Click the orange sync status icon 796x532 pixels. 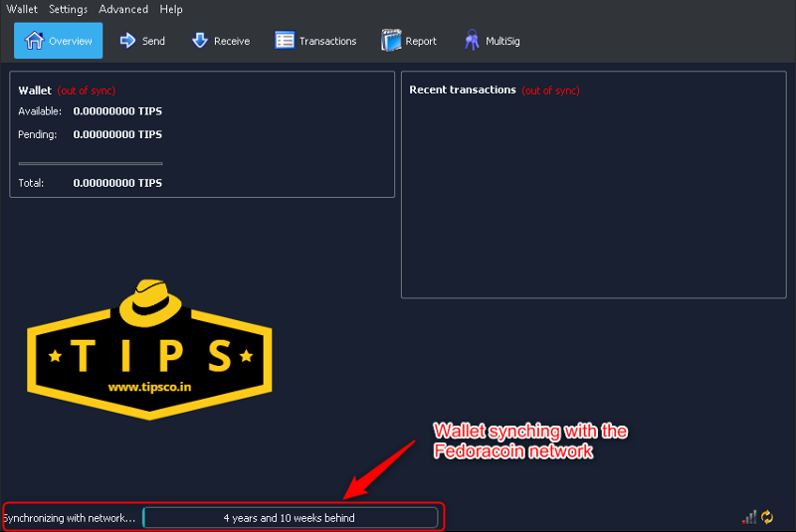767,517
